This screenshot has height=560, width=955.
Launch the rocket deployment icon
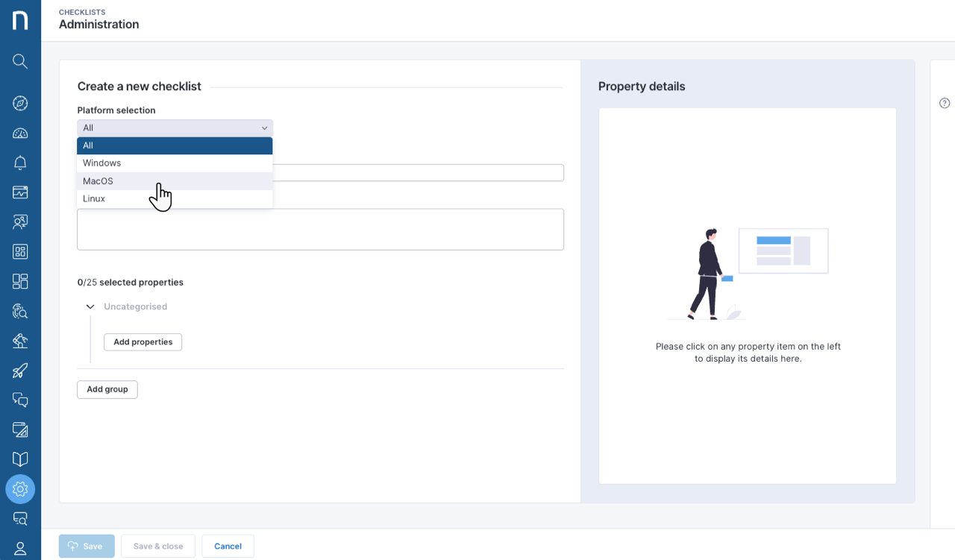pyautogui.click(x=20, y=371)
